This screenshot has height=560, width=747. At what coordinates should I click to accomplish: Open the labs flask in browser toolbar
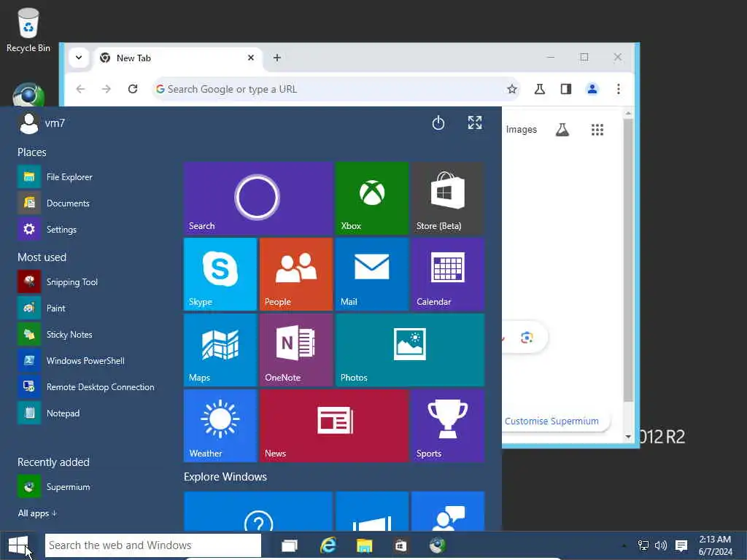click(539, 89)
